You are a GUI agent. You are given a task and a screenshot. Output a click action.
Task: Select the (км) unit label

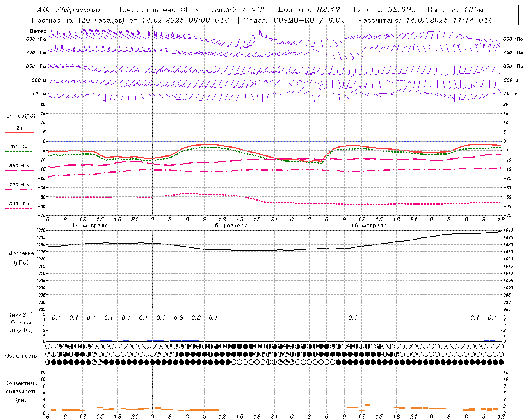tap(21, 399)
